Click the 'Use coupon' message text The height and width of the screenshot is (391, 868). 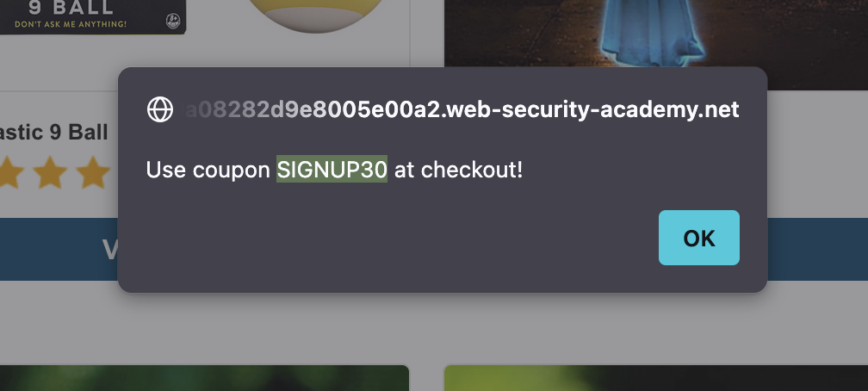tap(208, 170)
